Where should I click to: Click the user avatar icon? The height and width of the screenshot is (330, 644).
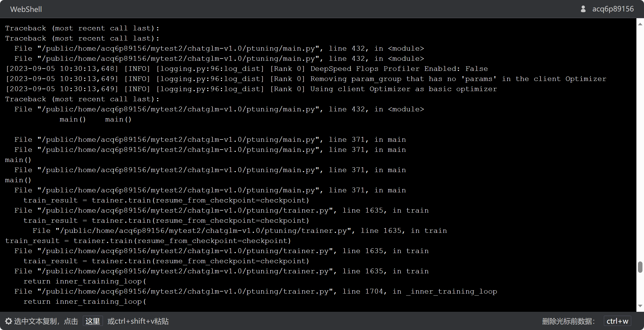coord(583,9)
